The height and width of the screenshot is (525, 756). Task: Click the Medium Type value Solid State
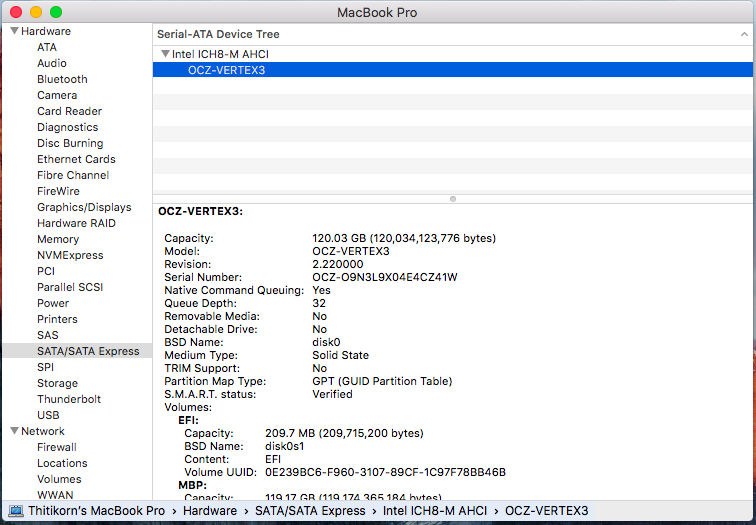point(340,355)
